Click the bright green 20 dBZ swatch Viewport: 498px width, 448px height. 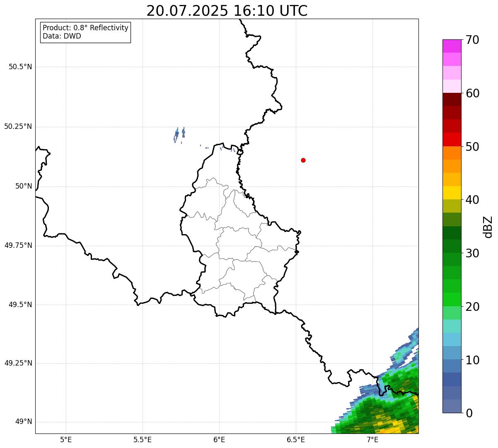[452, 299]
